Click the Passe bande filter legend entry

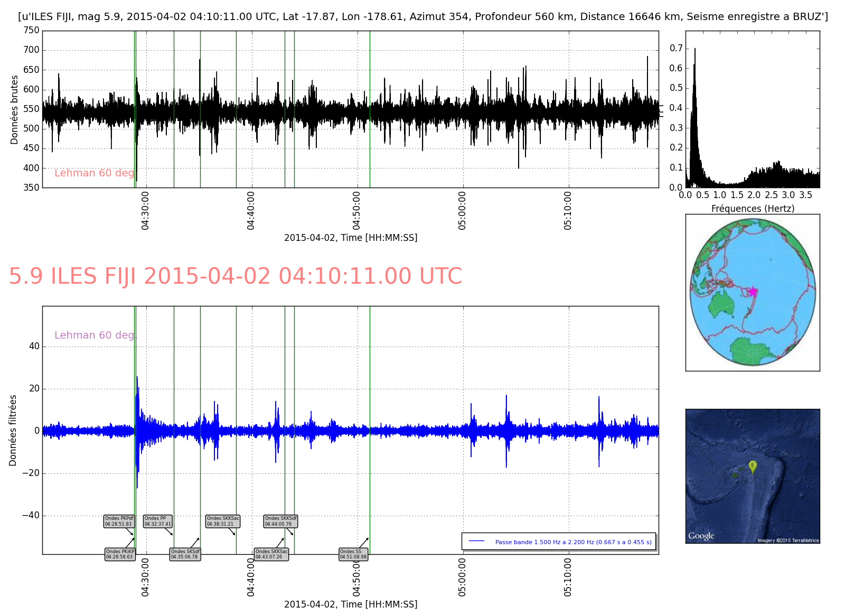pos(559,542)
